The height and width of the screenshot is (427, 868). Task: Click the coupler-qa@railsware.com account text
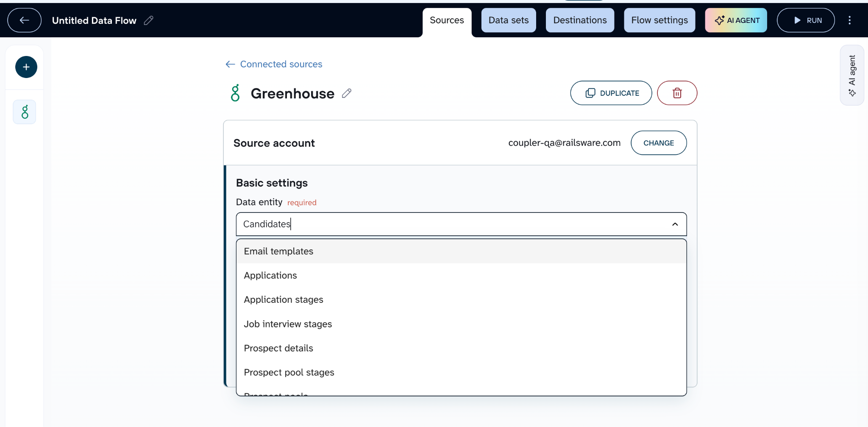[x=564, y=143]
